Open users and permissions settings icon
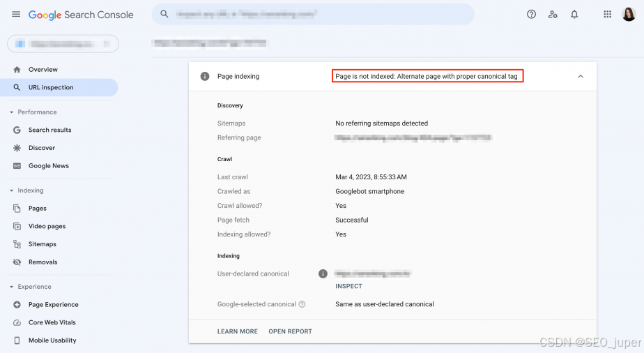644x353 pixels. pos(553,15)
